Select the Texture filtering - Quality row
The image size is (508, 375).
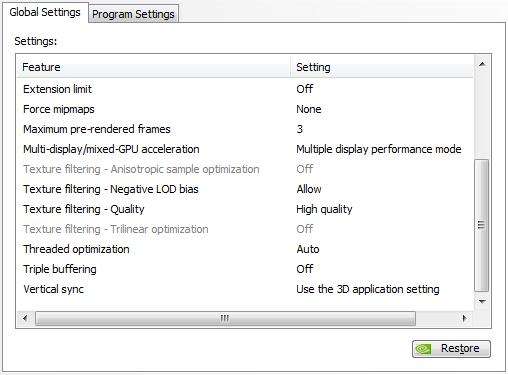pos(245,209)
